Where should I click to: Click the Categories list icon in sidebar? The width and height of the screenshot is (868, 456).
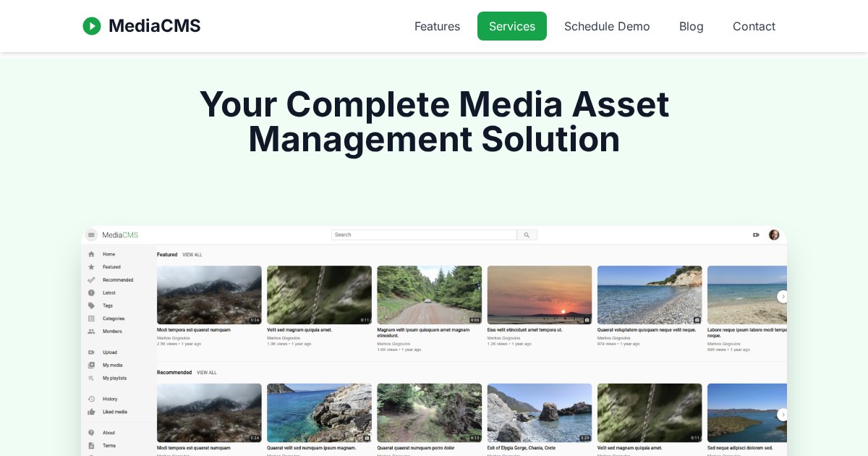click(91, 318)
